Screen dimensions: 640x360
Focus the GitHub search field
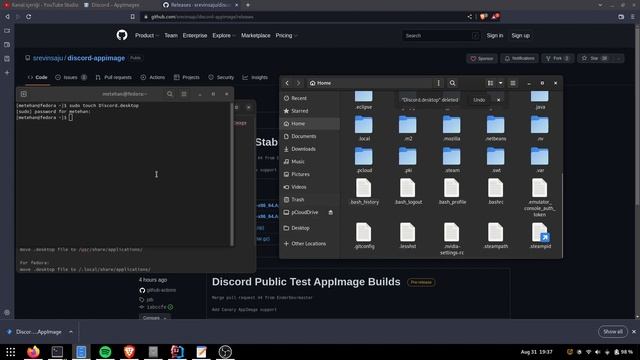441,36
